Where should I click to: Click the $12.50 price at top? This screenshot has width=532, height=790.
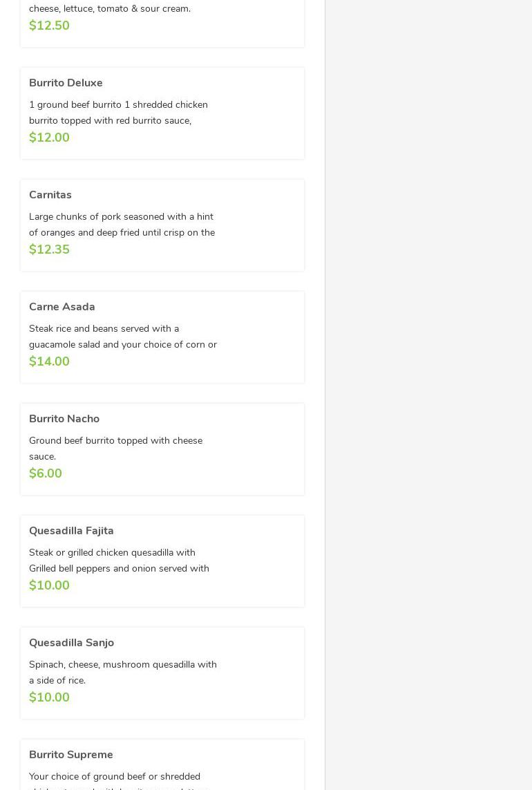point(49,26)
